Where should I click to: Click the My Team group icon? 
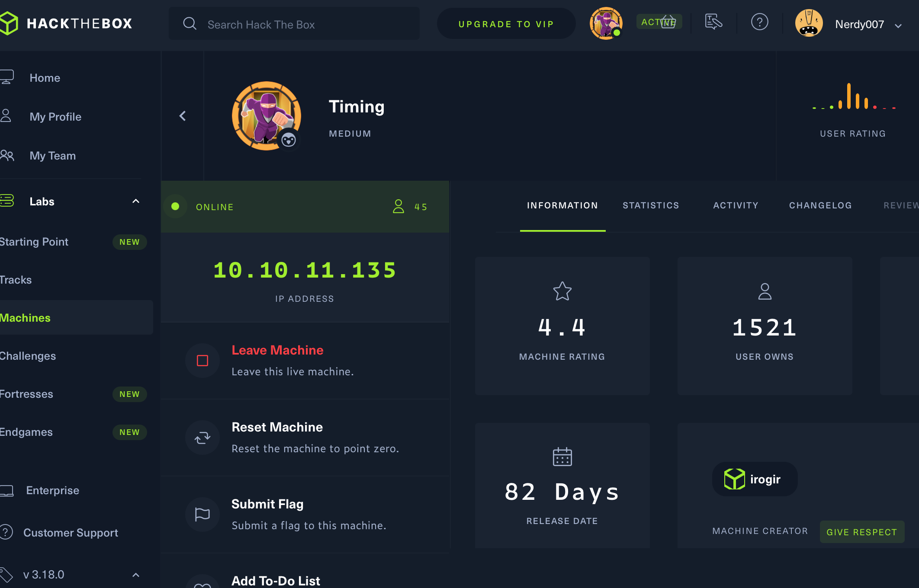(x=7, y=155)
